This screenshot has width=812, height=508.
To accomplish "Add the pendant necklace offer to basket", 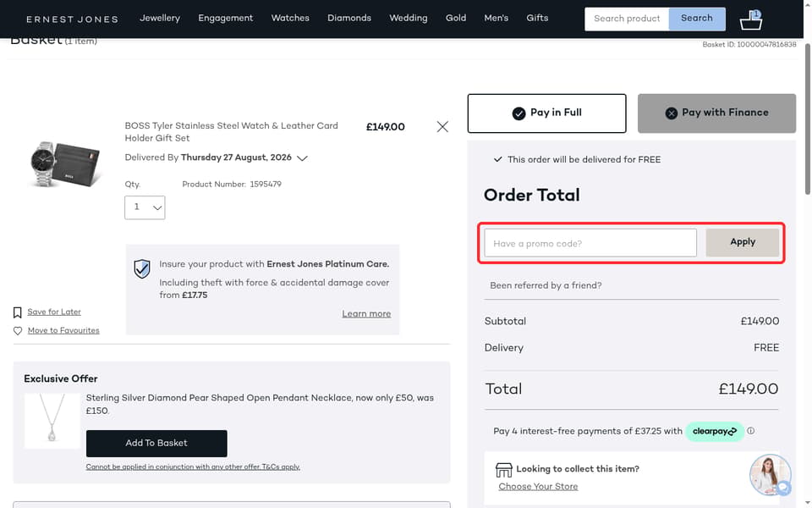I will [156, 443].
